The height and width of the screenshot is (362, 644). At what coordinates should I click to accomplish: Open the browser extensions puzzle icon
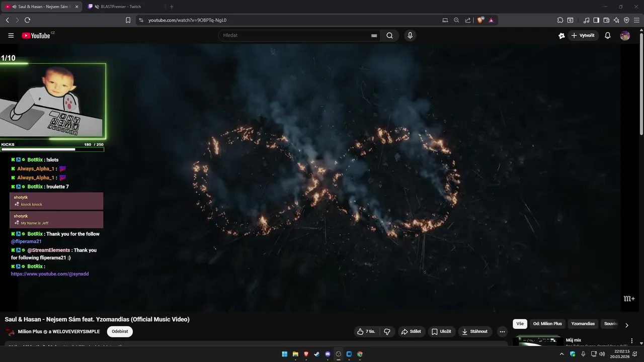point(560,20)
